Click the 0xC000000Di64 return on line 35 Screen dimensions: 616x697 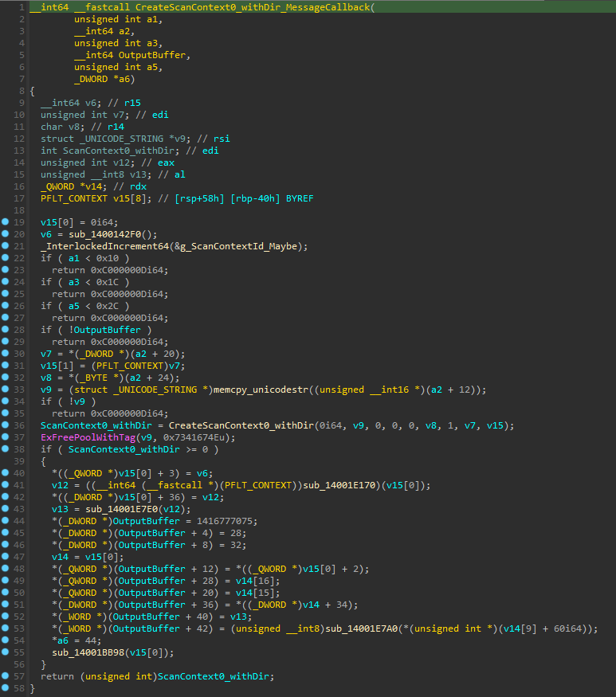pos(127,413)
